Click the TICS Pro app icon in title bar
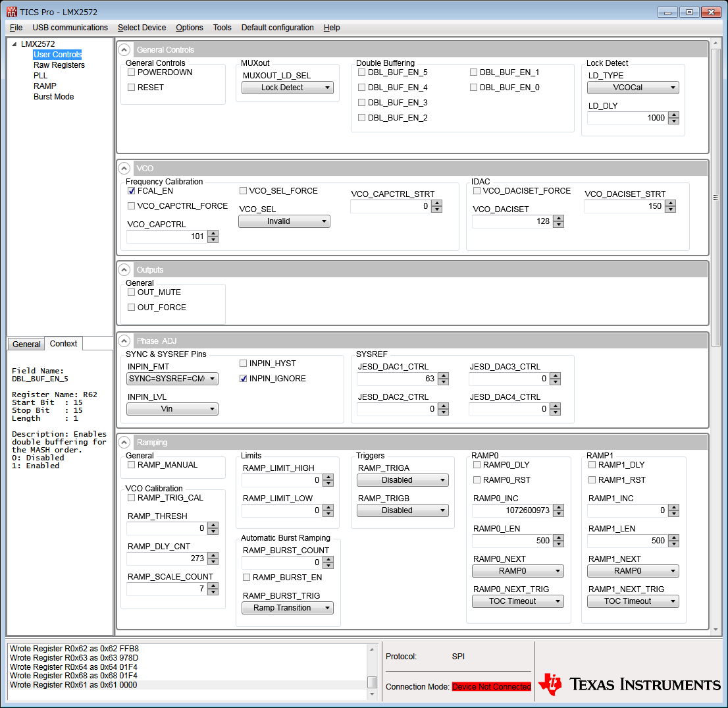 pyautogui.click(x=12, y=12)
